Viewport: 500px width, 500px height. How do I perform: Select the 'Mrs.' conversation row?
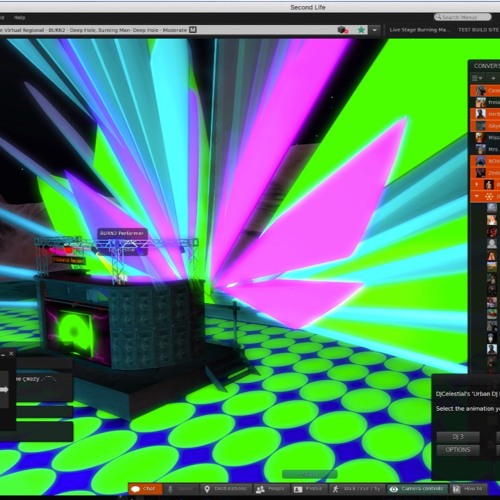point(485,149)
